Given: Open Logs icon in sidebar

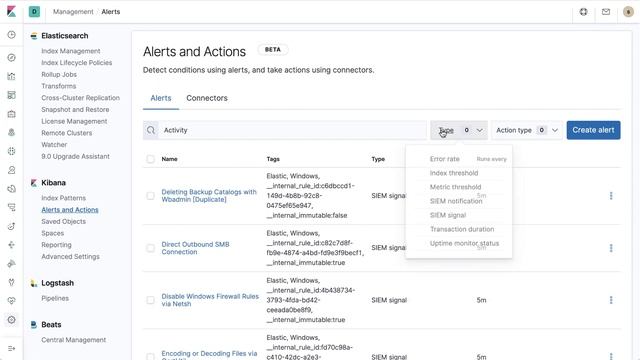Looking at the screenshot, I should click(11, 189).
